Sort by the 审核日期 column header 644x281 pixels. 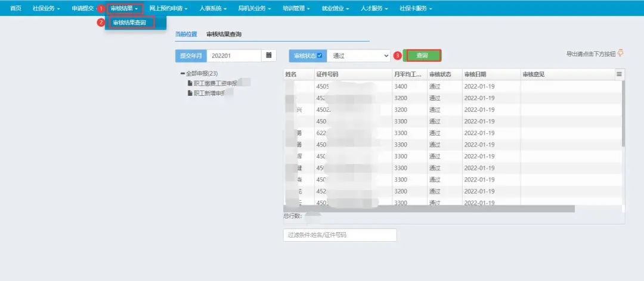pos(475,74)
